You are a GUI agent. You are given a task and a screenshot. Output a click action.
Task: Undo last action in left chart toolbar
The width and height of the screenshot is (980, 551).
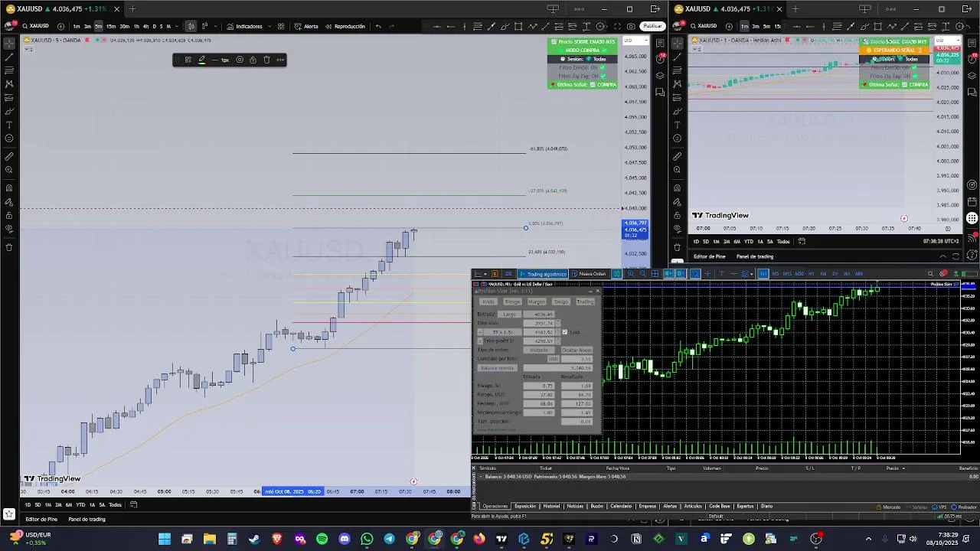coord(378,26)
